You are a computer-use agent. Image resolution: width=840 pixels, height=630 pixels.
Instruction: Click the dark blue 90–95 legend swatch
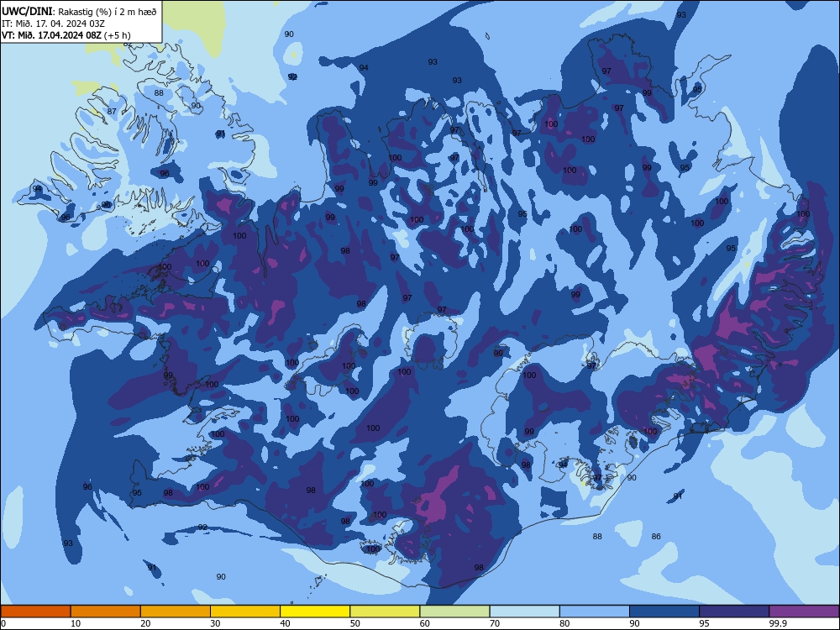[664, 612]
